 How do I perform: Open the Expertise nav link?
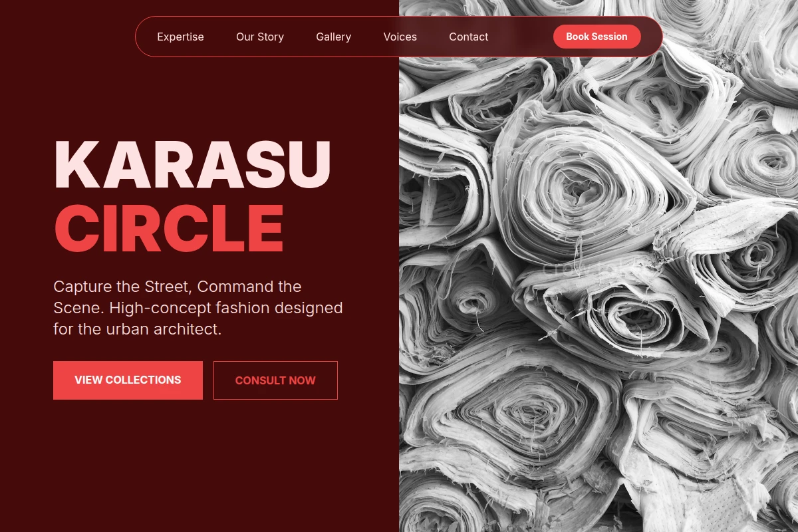coord(180,37)
